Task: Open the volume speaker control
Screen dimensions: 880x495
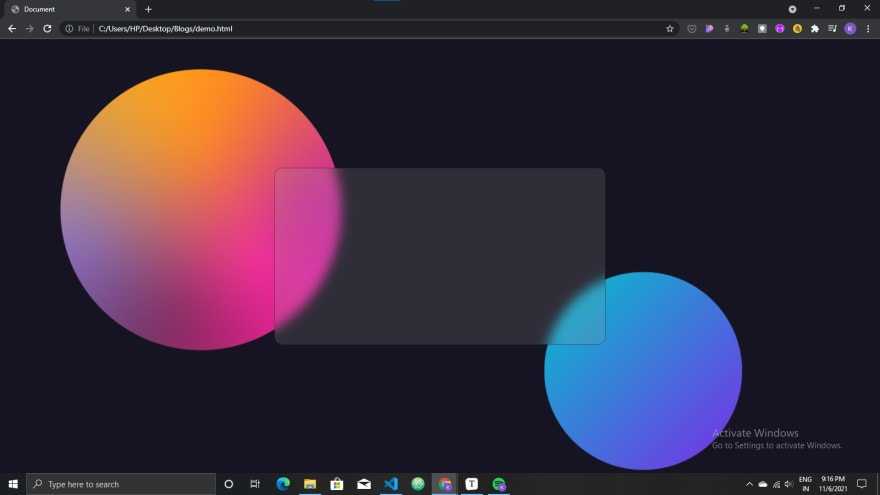Action: click(789, 484)
